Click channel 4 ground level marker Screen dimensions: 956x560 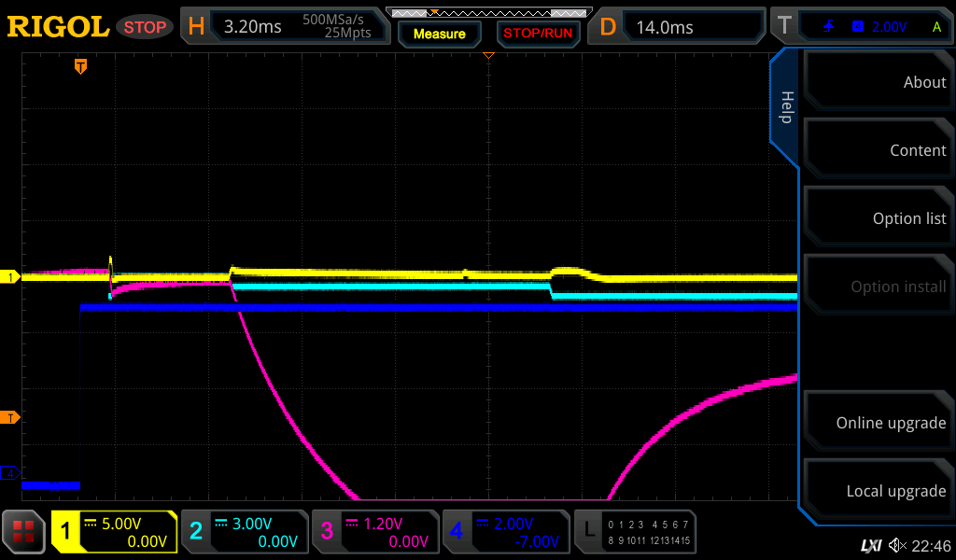(11, 473)
